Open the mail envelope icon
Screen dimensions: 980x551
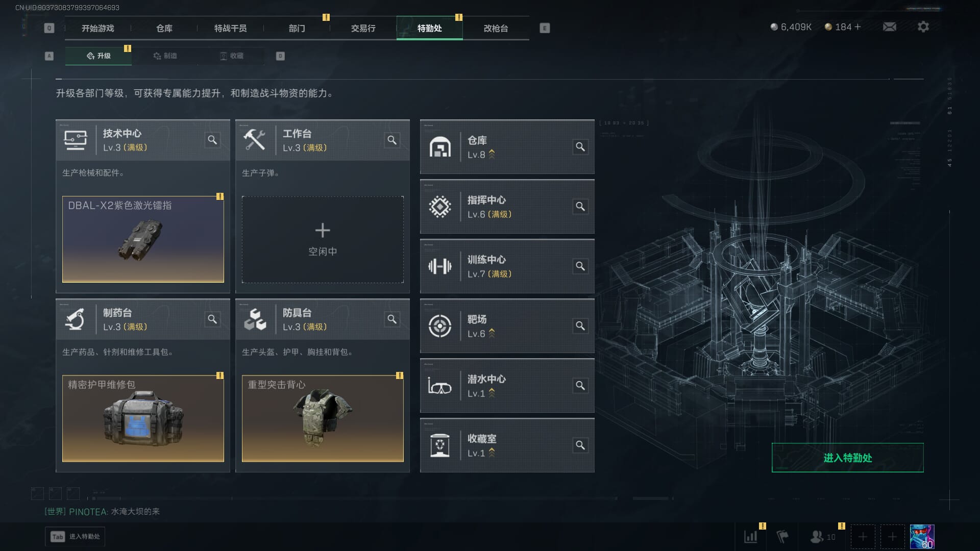click(889, 27)
